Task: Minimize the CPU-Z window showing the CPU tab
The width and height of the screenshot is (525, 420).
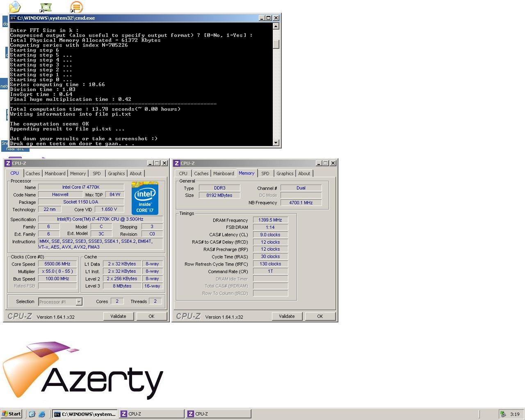Action: 150,163
